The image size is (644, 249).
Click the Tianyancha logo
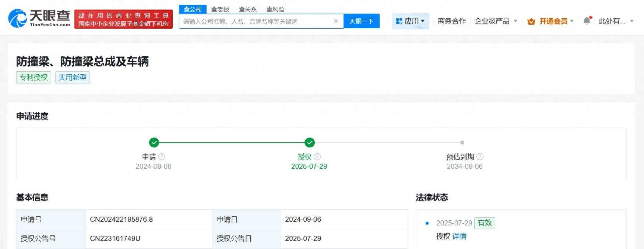[39, 18]
